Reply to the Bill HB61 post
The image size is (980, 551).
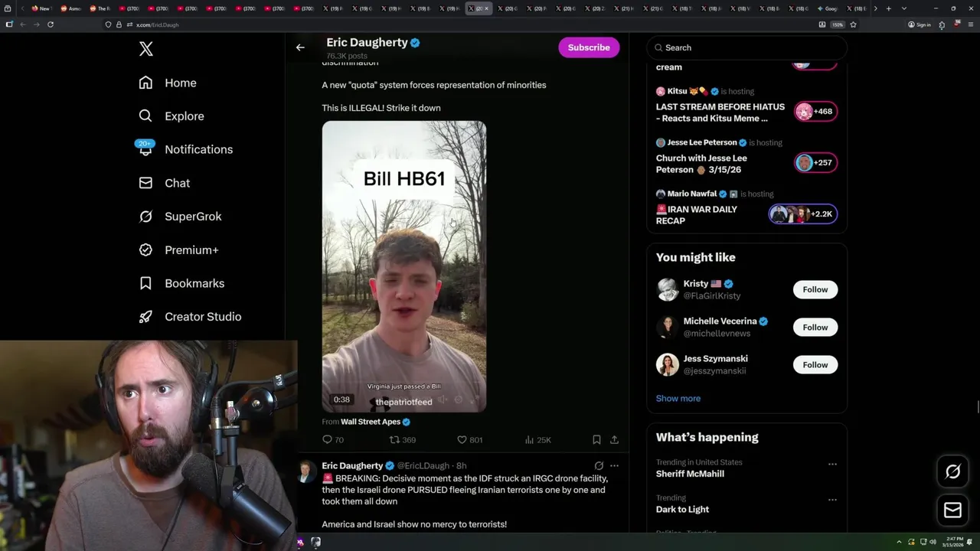333,440
